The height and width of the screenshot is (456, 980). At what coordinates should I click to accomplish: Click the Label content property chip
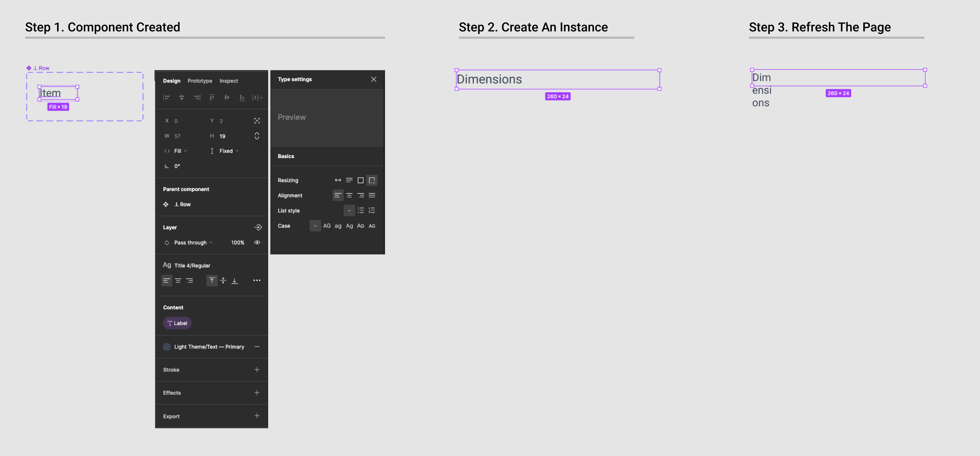click(177, 323)
